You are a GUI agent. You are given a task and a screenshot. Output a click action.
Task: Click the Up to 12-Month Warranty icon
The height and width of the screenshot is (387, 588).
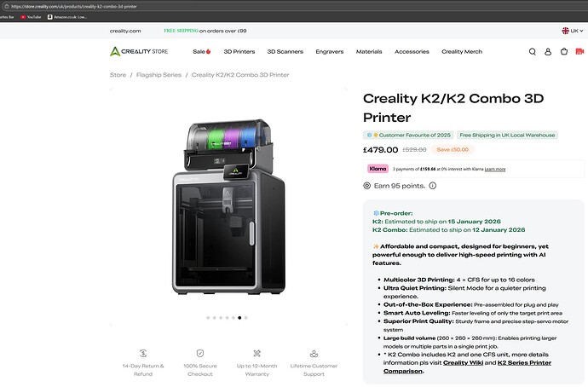257,353
